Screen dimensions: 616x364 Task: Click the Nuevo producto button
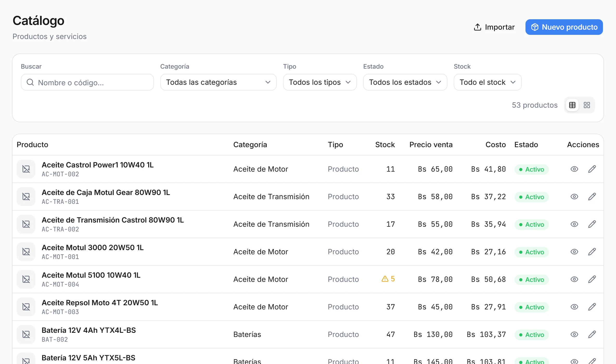[x=564, y=27]
